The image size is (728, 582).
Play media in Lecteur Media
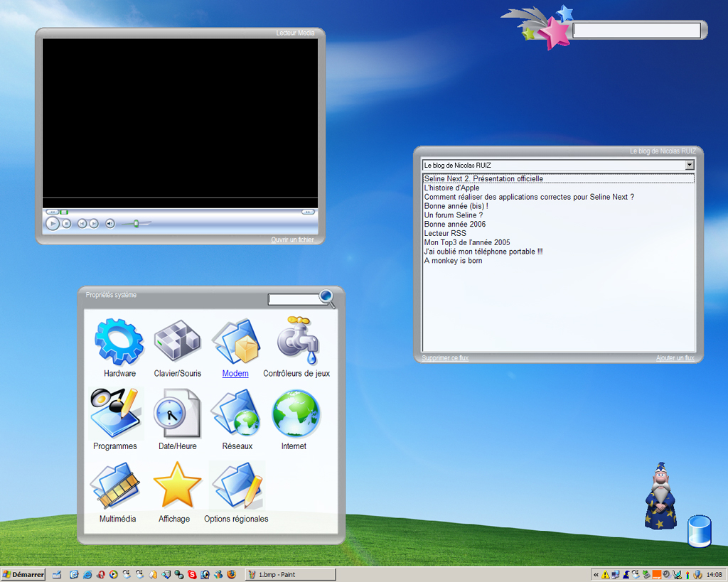click(x=53, y=224)
